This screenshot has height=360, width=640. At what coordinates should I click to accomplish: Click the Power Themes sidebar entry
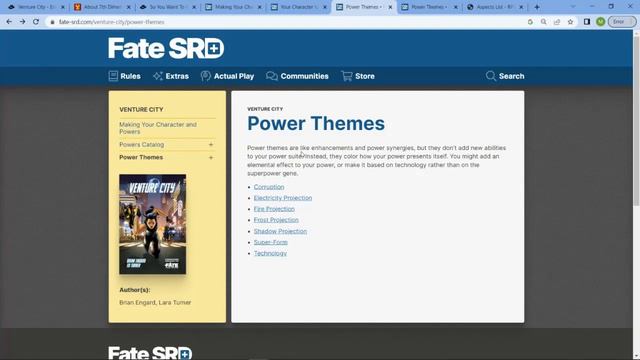[141, 157]
